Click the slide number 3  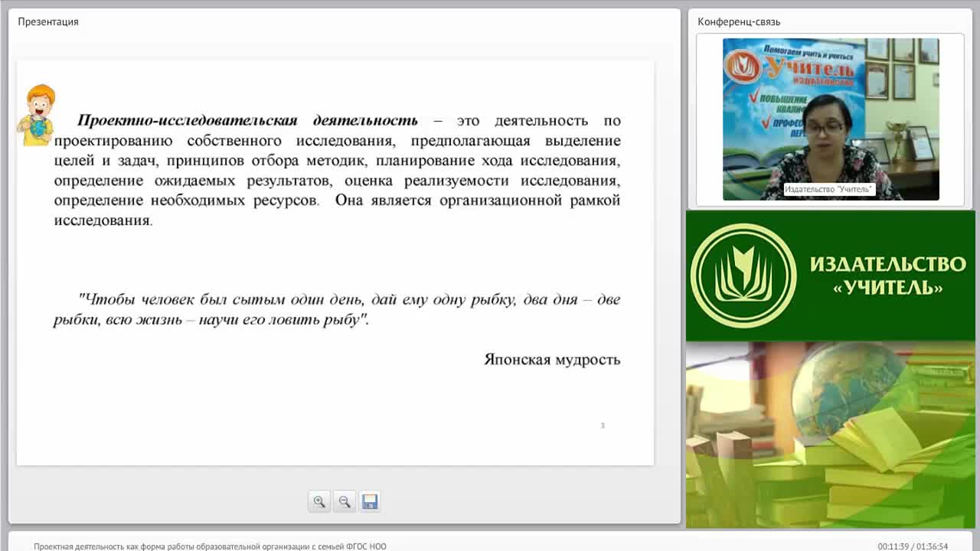(x=603, y=425)
